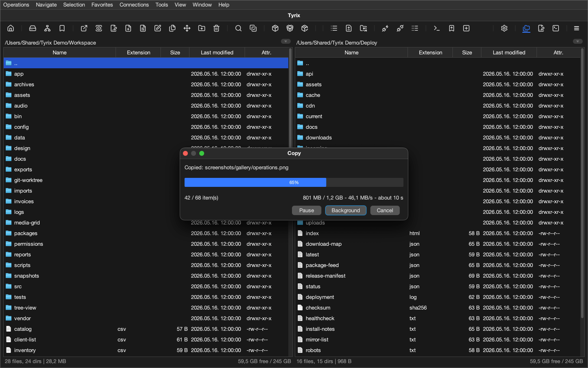Click the add bookmark plus icon
The width and height of the screenshot is (588, 368).
tap(452, 28)
